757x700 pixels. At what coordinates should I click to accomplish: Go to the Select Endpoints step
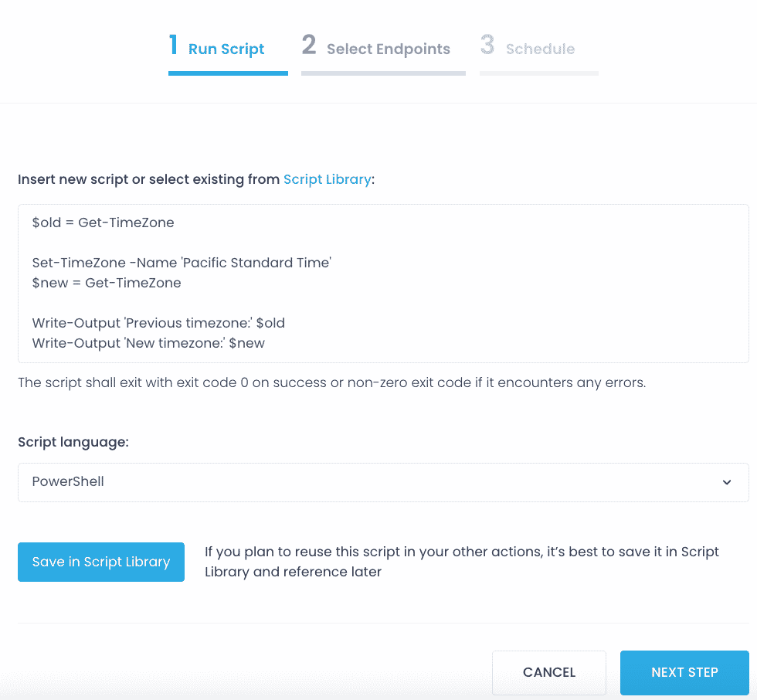pyautogui.click(x=388, y=49)
